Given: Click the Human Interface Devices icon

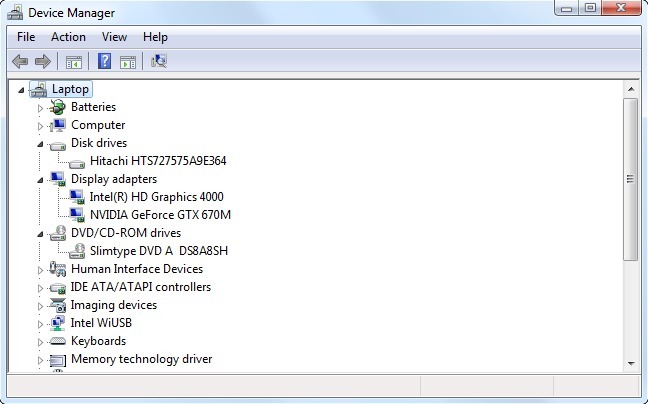Looking at the screenshot, I should pos(57,269).
